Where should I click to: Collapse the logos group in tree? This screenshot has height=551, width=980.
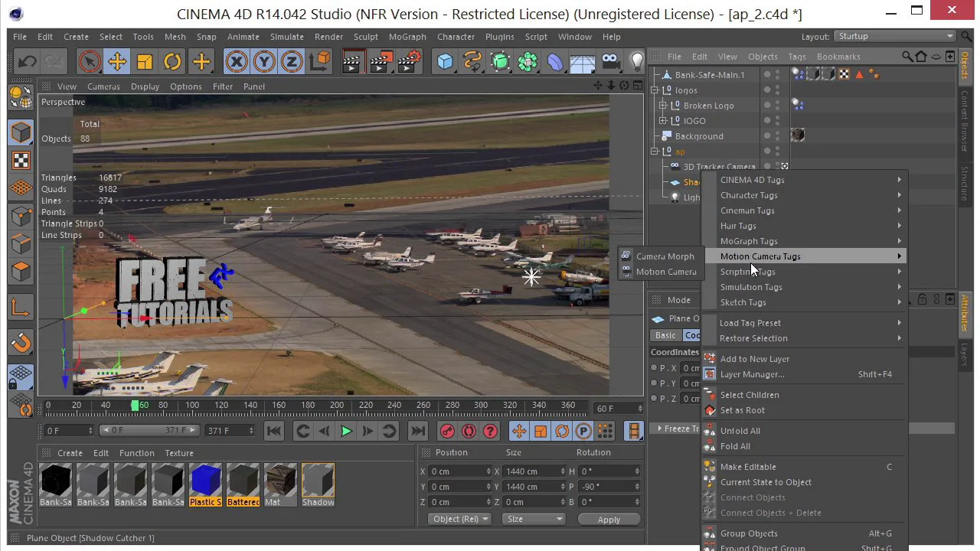pos(655,90)
